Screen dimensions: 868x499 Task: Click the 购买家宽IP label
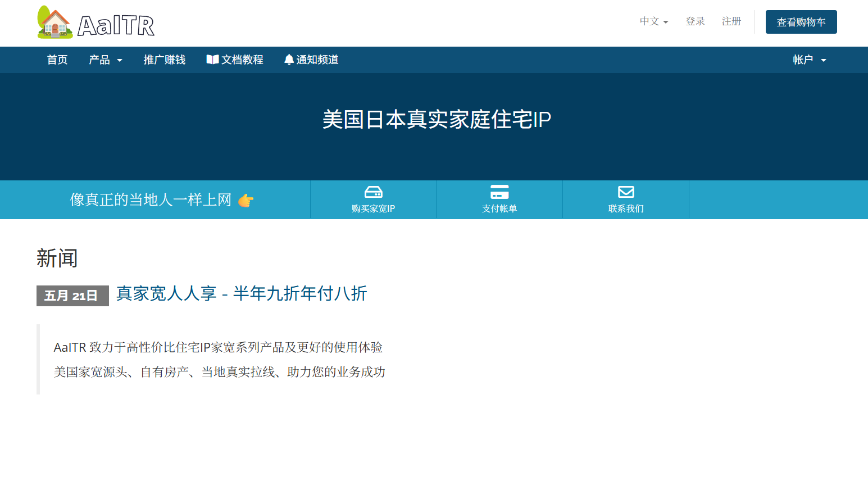(373, 208)
